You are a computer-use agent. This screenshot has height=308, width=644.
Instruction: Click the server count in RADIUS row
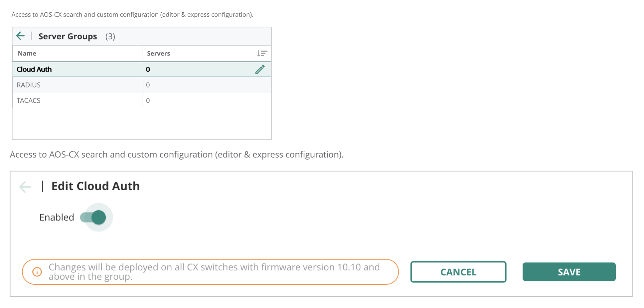click(x=148, y=85)
